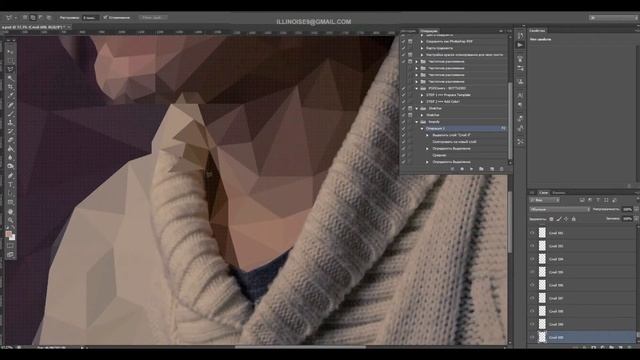640x360 pixels.
Task: Switch to the Каналы (Channels) tab
Action: pos(558,193)
